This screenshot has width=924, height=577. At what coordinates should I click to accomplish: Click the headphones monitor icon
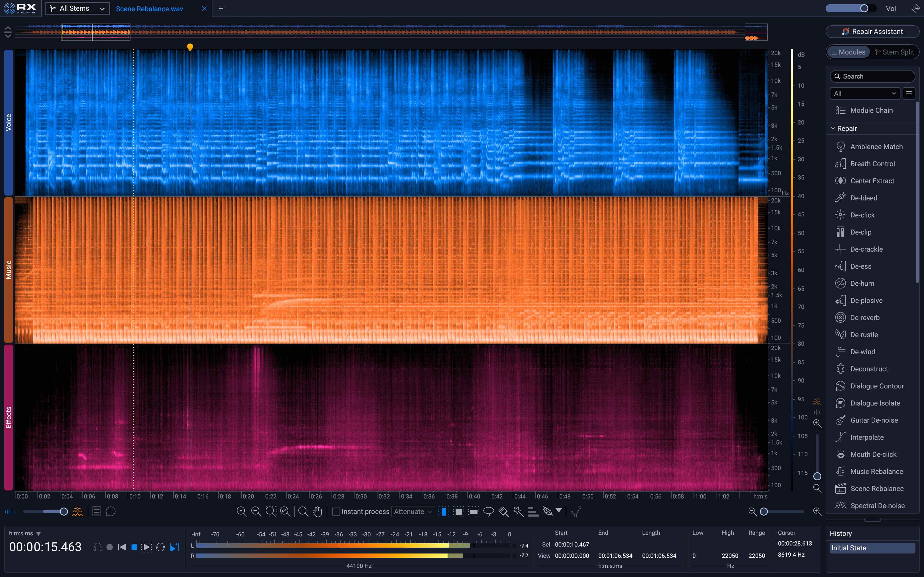coord(98,547)
